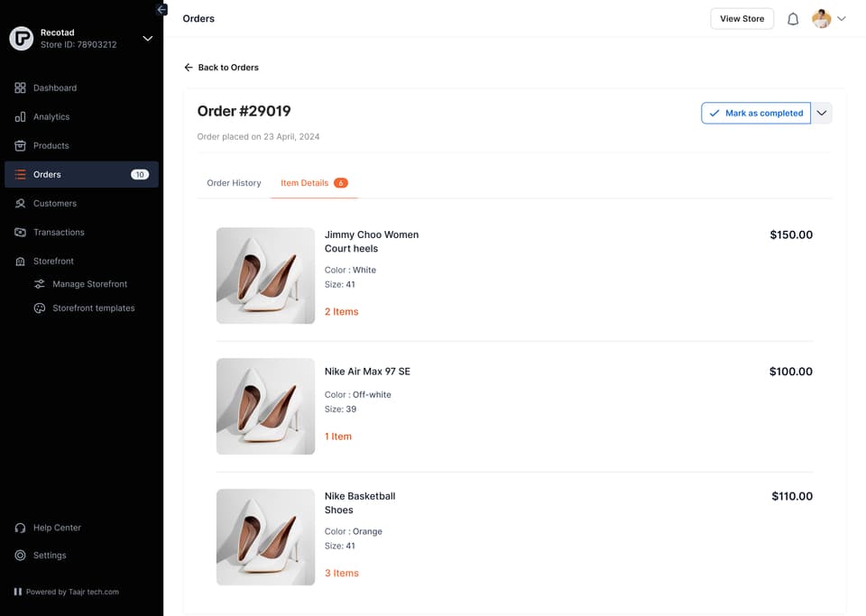Screen dimensions: 866x616
Task: Click the Help Center headset icon
Action: pos(21,528)
